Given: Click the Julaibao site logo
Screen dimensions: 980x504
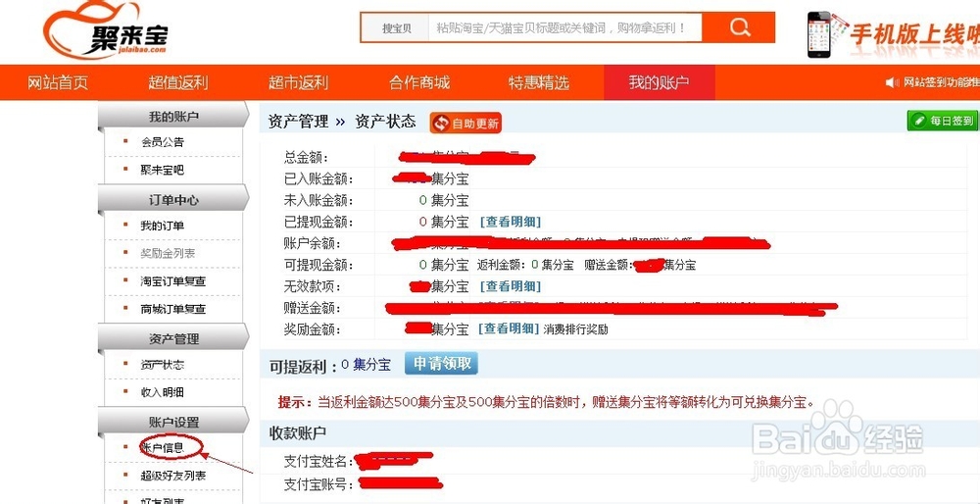Looking at the screenshot, I should [105, 30].
